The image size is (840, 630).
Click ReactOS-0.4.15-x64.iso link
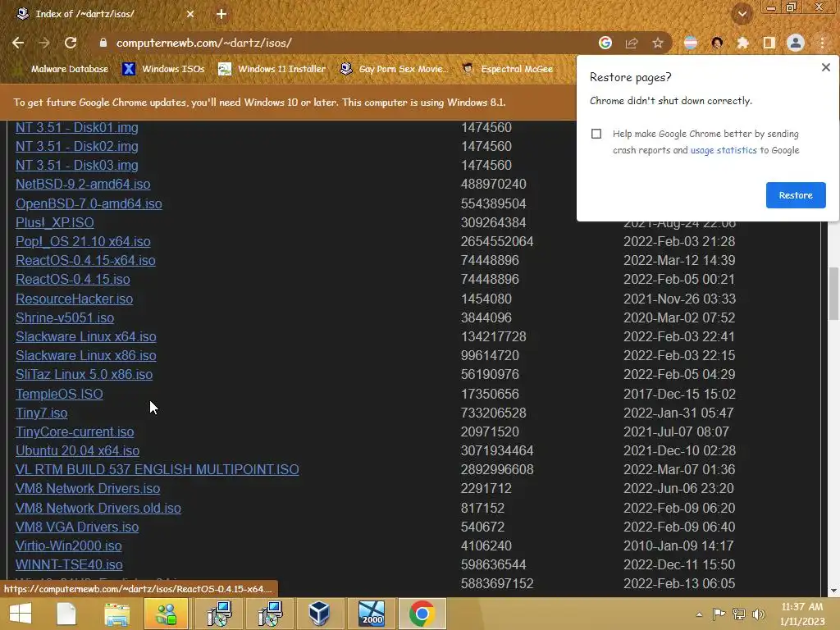click(x=85, y=260)
